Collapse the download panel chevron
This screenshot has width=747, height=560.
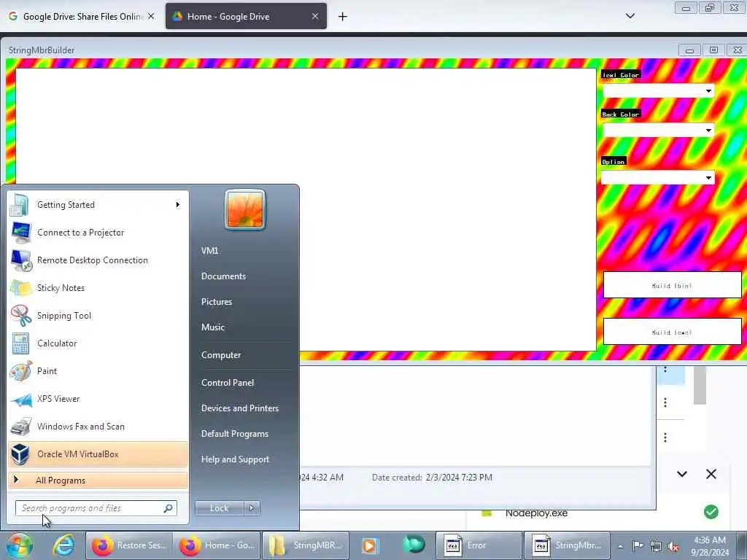(x=682, y=474)
